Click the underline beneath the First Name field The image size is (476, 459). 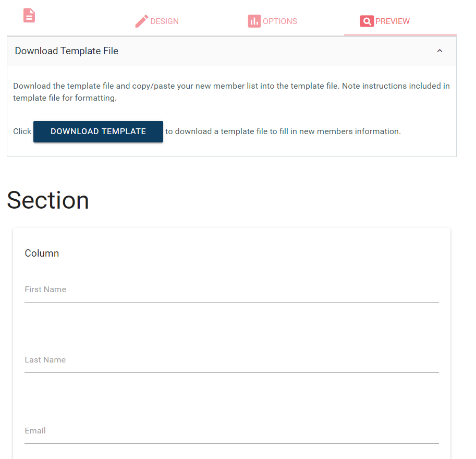coord(231,302)
